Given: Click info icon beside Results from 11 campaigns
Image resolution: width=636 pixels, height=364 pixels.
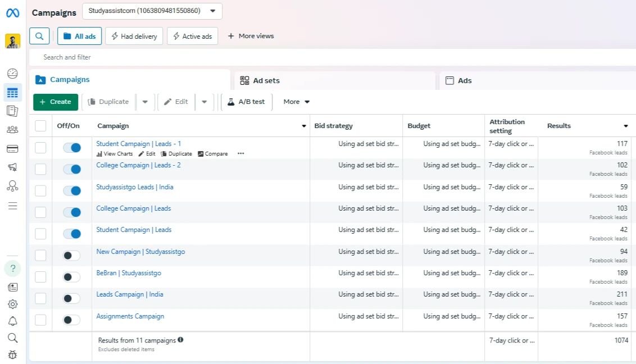Looking at the screenshot, I should click(180, 340).
